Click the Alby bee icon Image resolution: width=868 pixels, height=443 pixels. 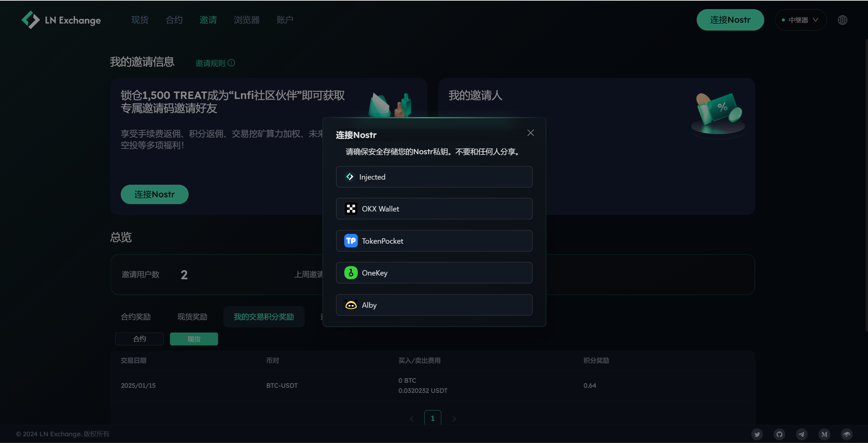coord(351,305)
